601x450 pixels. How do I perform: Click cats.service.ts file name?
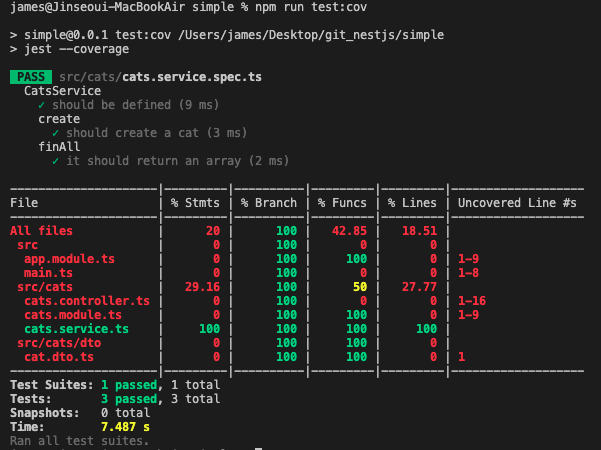point(76,329)
